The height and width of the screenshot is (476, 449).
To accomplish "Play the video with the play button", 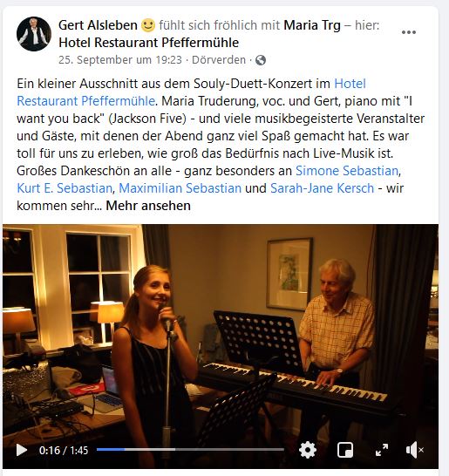I will tap(22, 450).
